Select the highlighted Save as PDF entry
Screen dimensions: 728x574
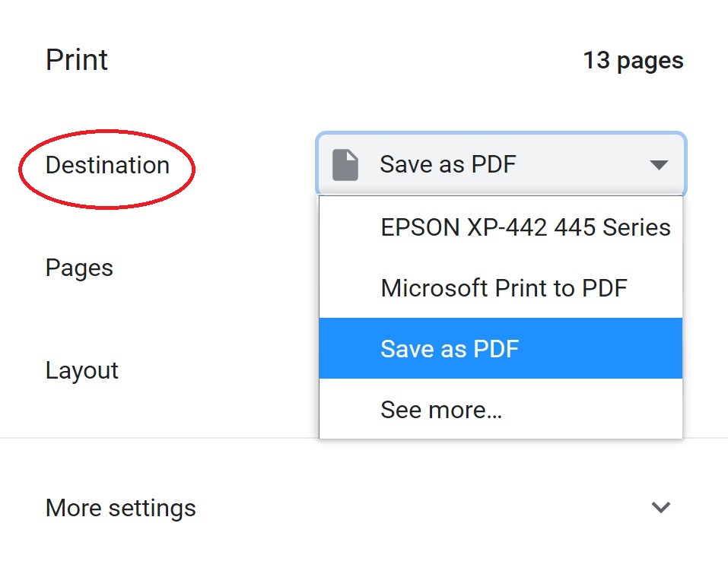point(501,348)
